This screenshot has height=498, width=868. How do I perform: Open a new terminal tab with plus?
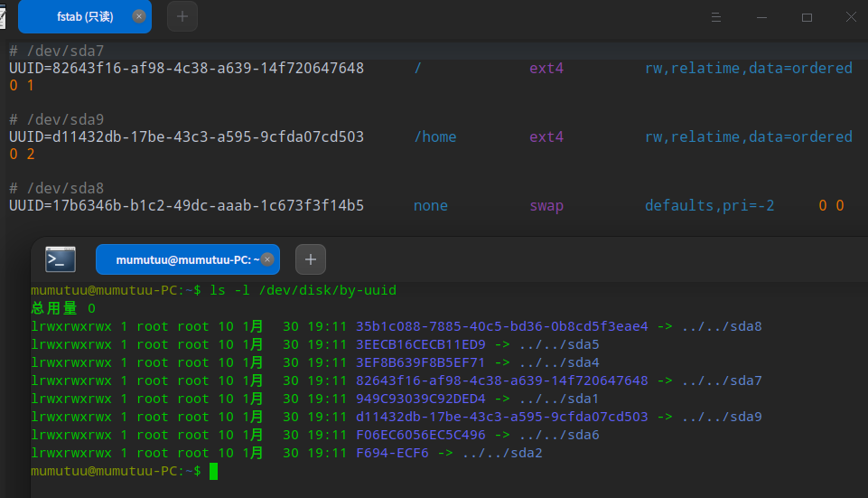(x=310, y=259)
